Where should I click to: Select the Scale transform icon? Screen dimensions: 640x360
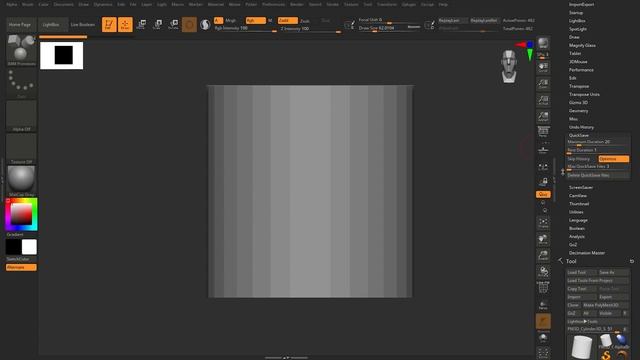[x=158, y=24]
